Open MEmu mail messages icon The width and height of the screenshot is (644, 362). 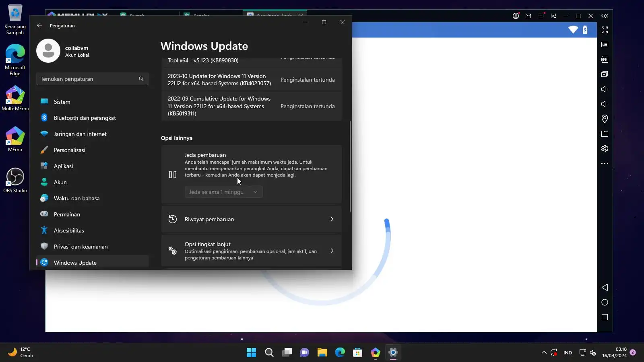[528, 16]
